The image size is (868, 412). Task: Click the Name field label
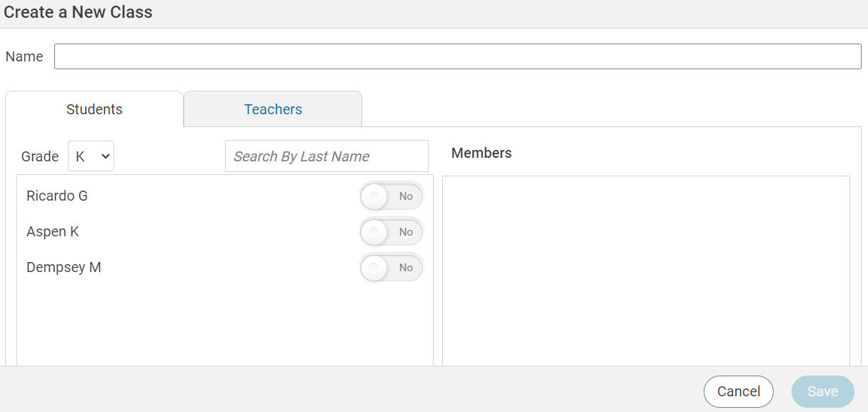pos(24,56)
